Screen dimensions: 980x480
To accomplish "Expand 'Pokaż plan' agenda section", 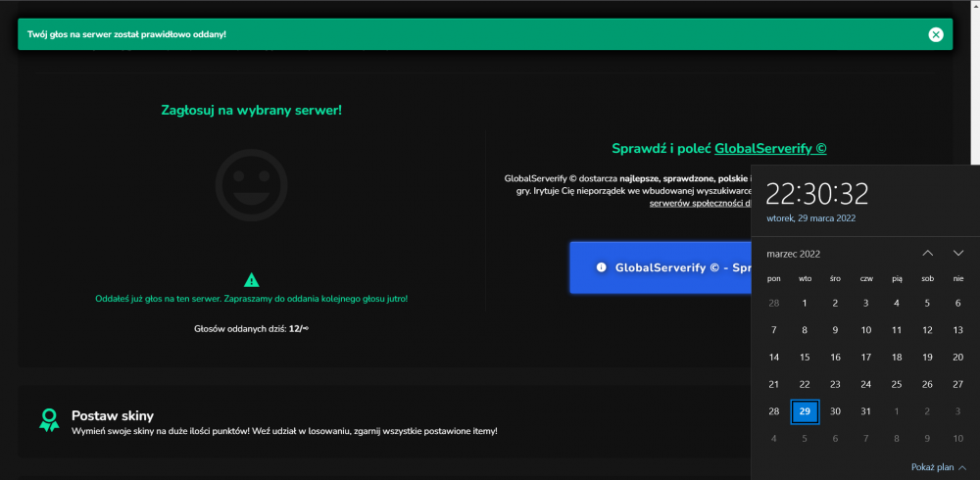I will click(939, 467).
